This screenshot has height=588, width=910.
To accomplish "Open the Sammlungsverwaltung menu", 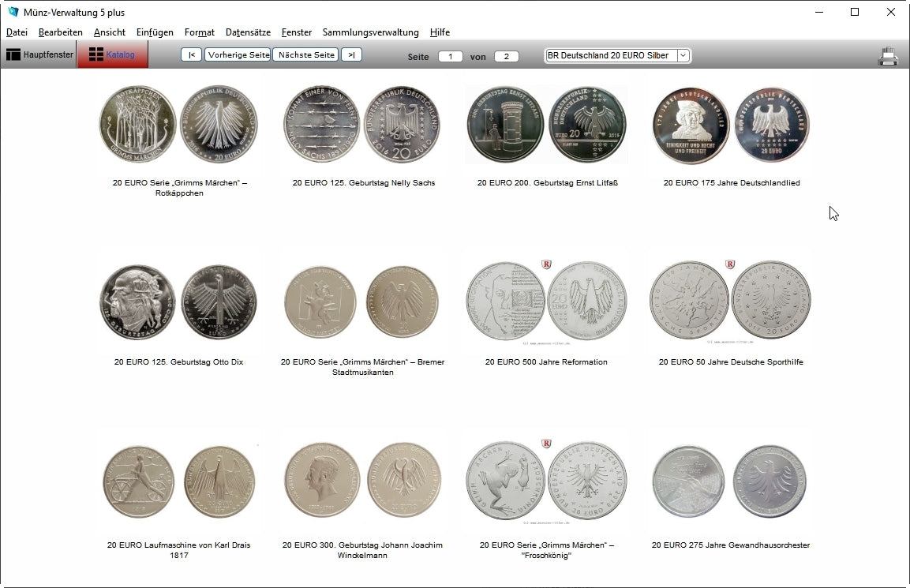I will 370,32.
